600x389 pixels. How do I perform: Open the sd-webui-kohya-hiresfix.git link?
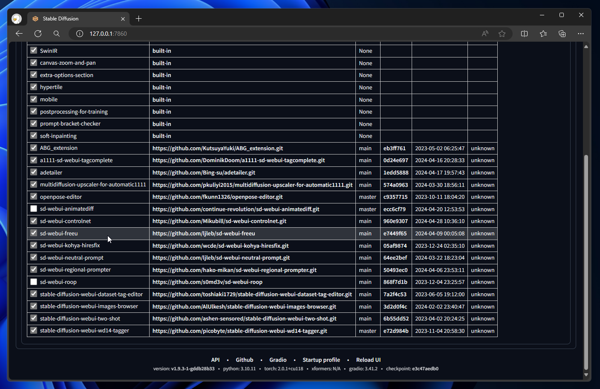[220, 246]
